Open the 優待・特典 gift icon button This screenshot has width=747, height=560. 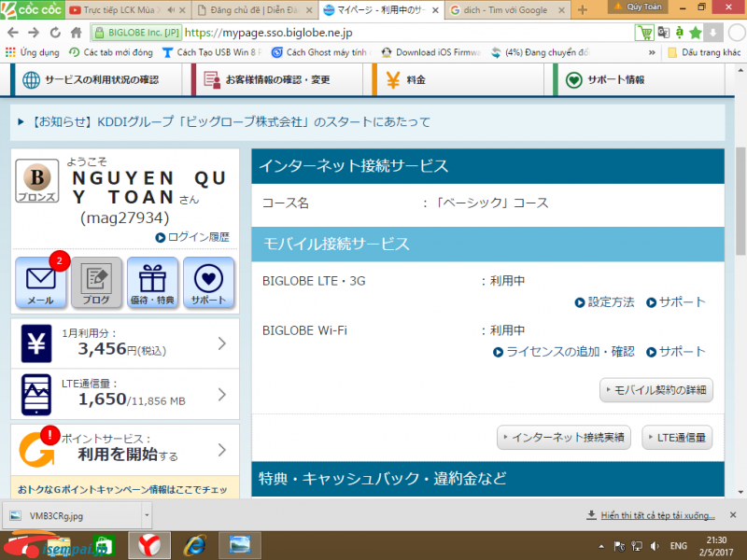click(152, 283)
